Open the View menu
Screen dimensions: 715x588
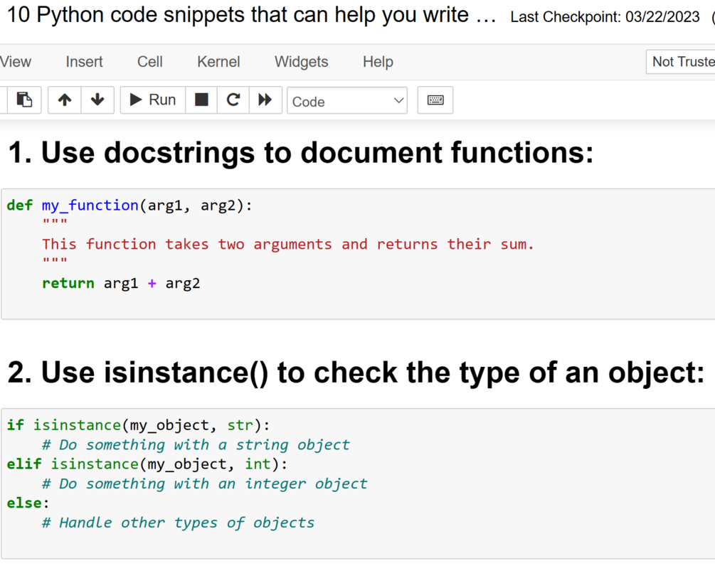tap(16, 62)
